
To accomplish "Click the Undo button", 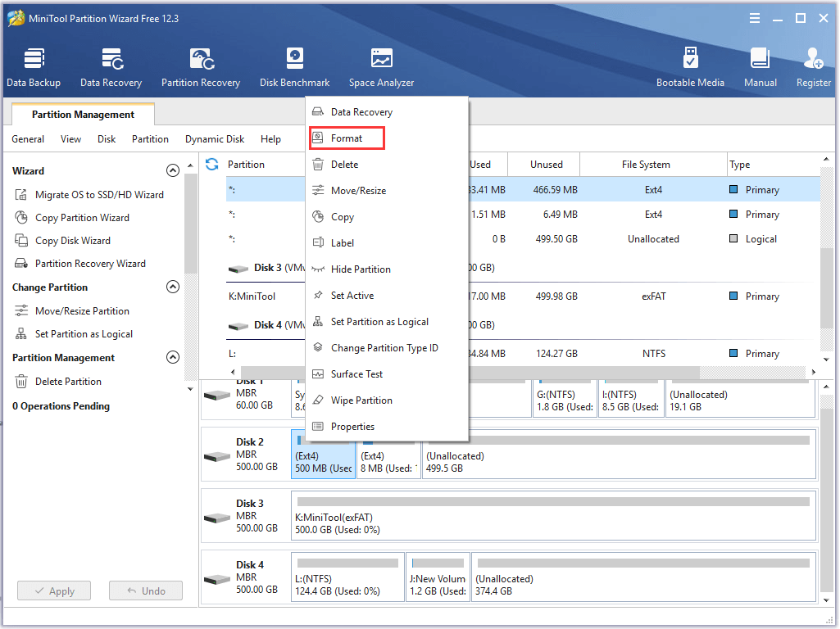I will tap(145, 591).
